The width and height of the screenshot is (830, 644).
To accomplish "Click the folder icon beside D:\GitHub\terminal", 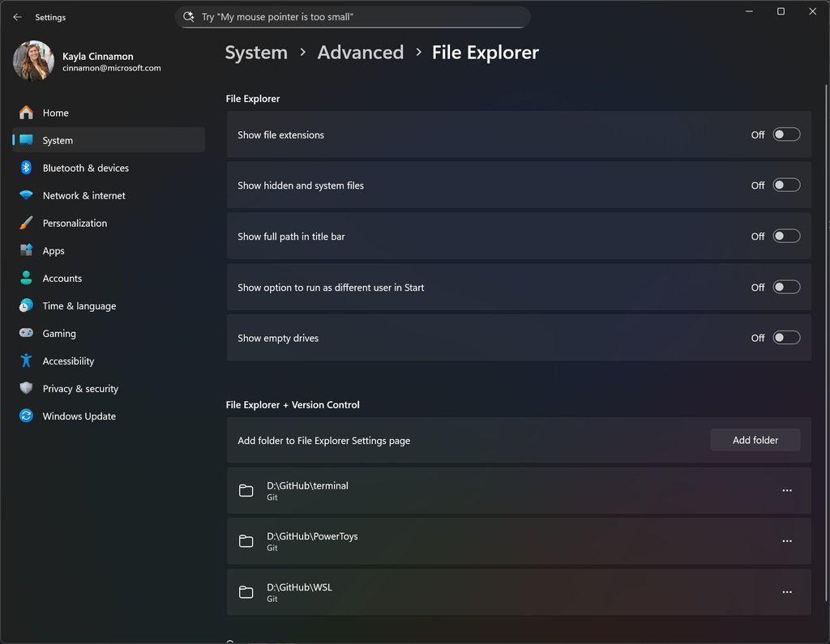I will 246,490.
